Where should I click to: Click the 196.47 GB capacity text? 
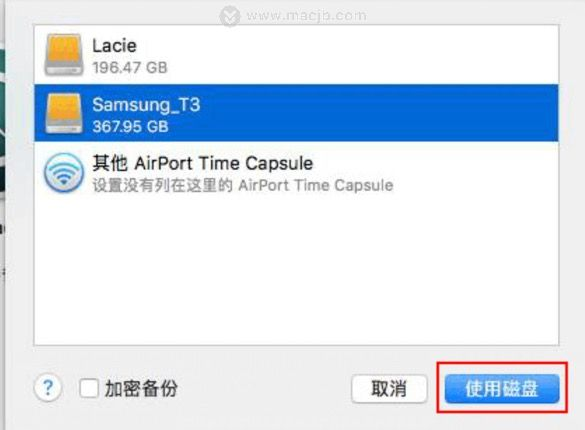(130, 68)
